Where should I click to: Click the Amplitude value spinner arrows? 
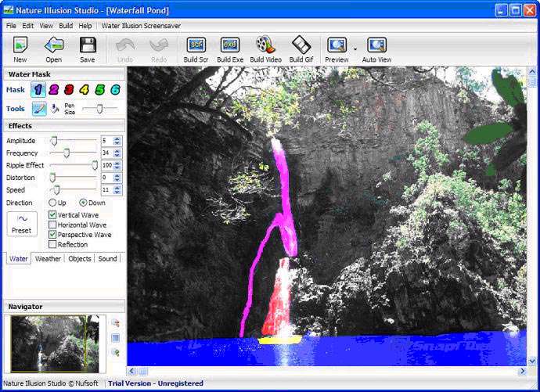click(x=117, y=141)
